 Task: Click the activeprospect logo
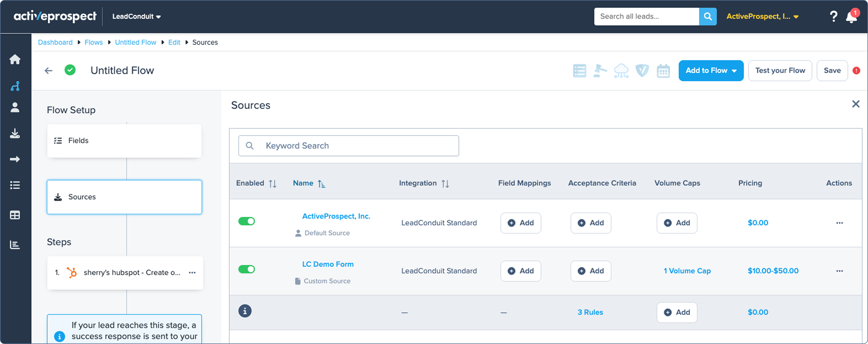tap(55, 16)
